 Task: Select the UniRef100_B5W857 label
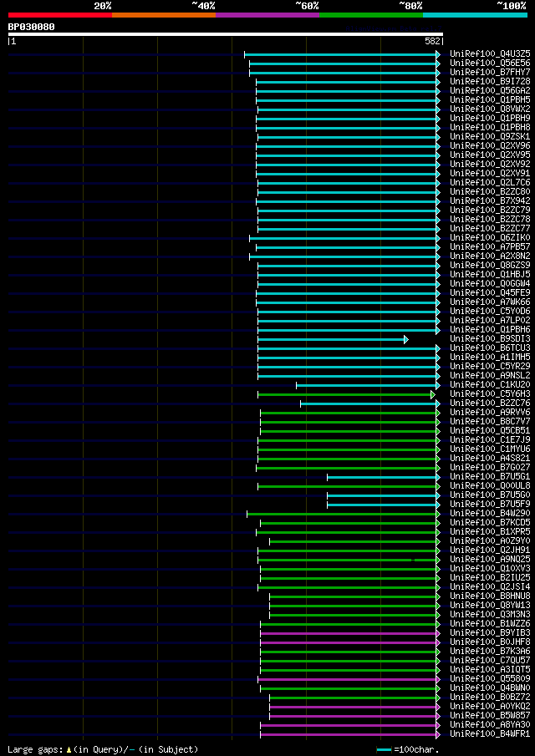[490, 716]
